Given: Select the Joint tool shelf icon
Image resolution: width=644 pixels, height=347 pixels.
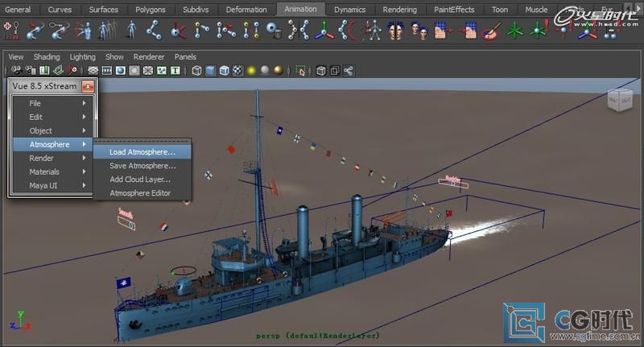Looking at the screenshot, I should click(154, 31).
